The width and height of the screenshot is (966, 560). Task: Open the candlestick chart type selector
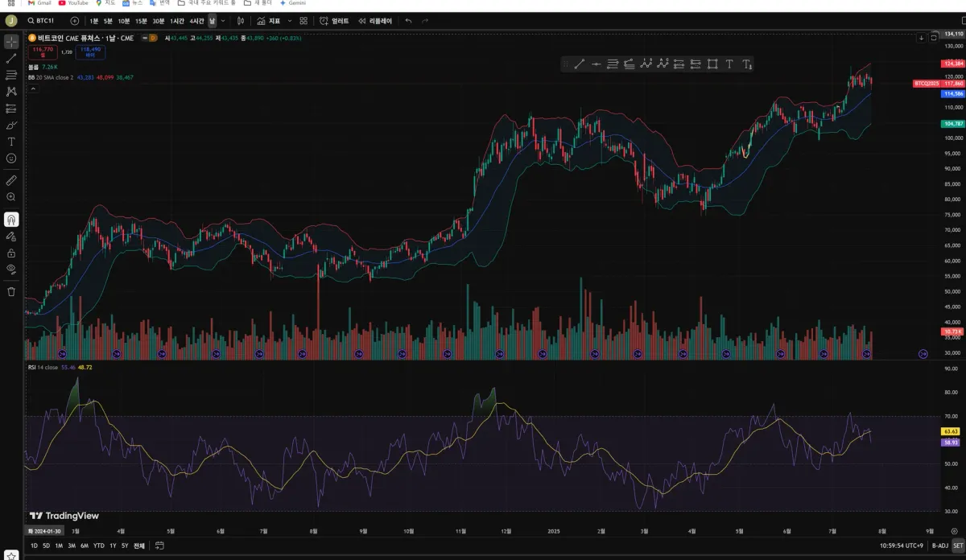pyautogui.click(x=241, y=21)
